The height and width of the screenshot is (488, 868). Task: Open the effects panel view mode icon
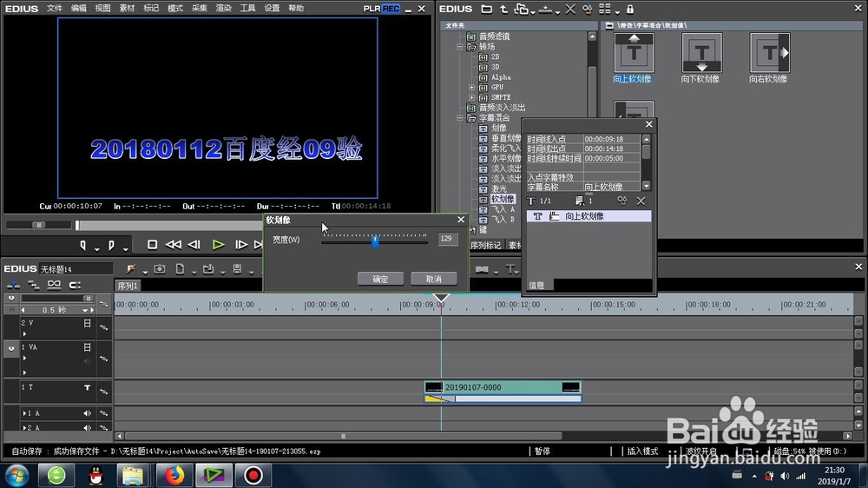[604, 9]
